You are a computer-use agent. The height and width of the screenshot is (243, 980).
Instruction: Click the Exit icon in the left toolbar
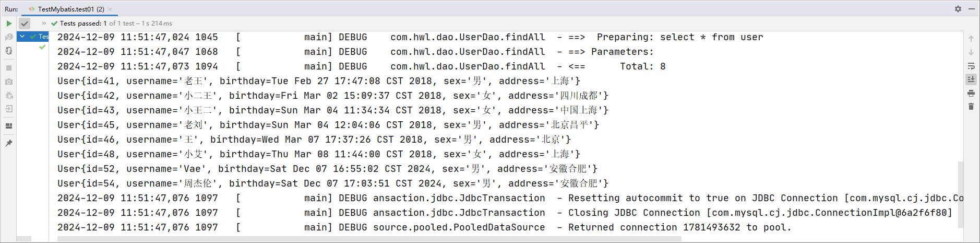point(9,109)
